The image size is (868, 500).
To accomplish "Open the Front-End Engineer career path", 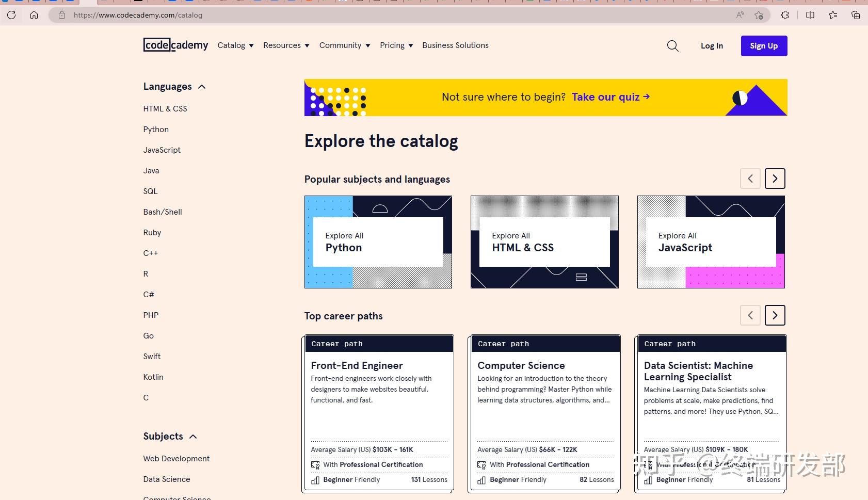I will (x=378, y=413).
